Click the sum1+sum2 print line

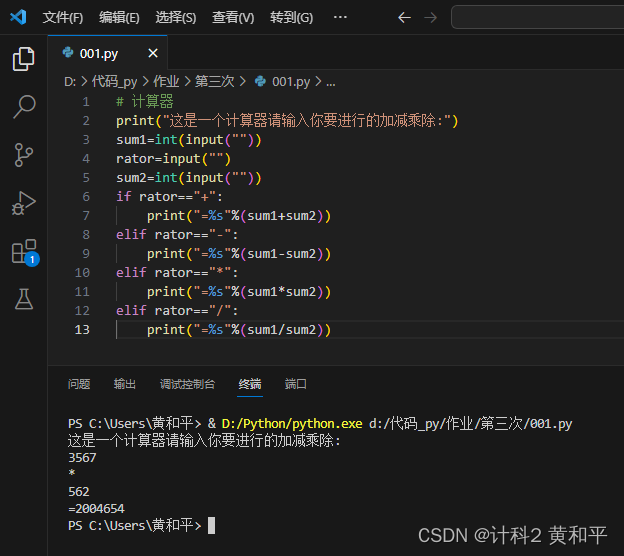point(239,216)
